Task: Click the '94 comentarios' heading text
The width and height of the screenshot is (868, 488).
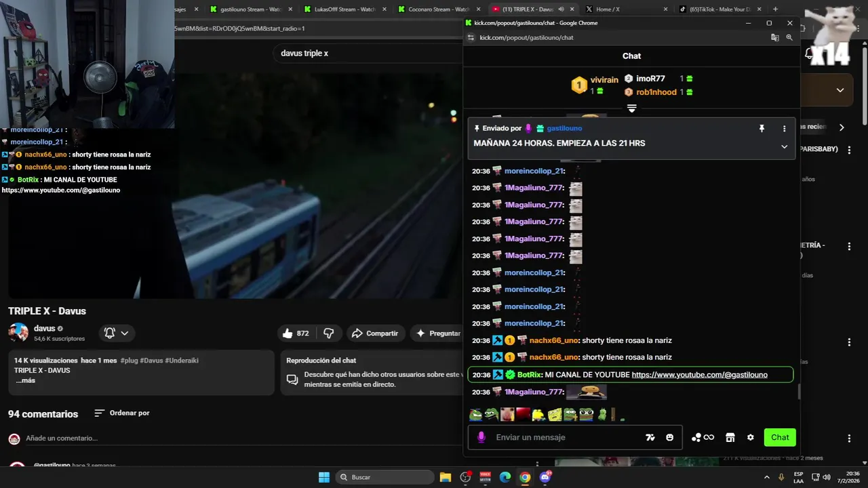Action: coord(43,413)
